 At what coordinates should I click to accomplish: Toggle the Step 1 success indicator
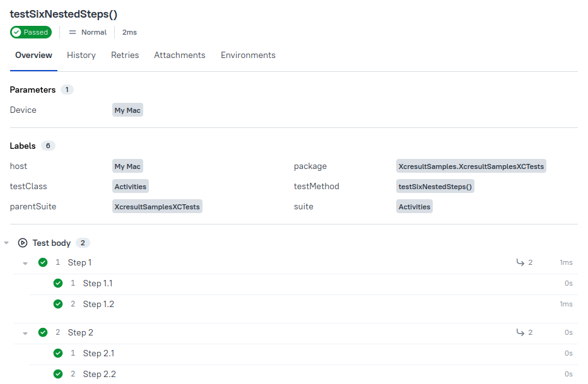(x=42, y=262)
